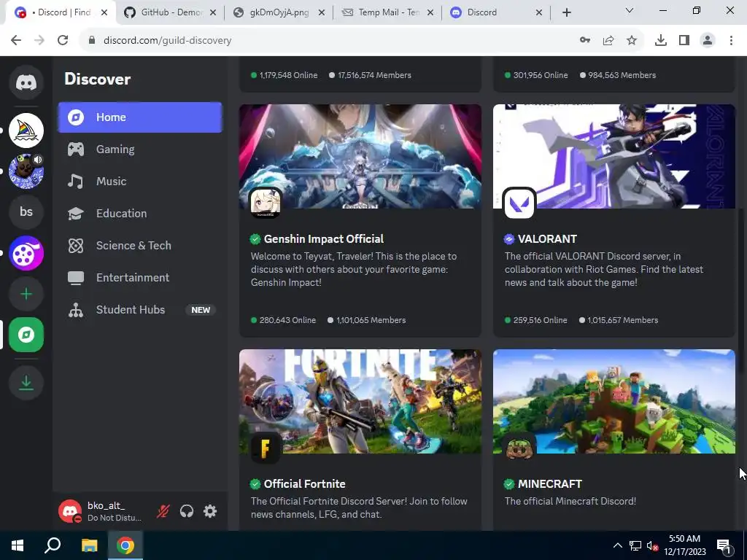Open Chrome downloads icon
Image resolution: width=747 pixels, height=560 pixels.
(x=661, y=41)
